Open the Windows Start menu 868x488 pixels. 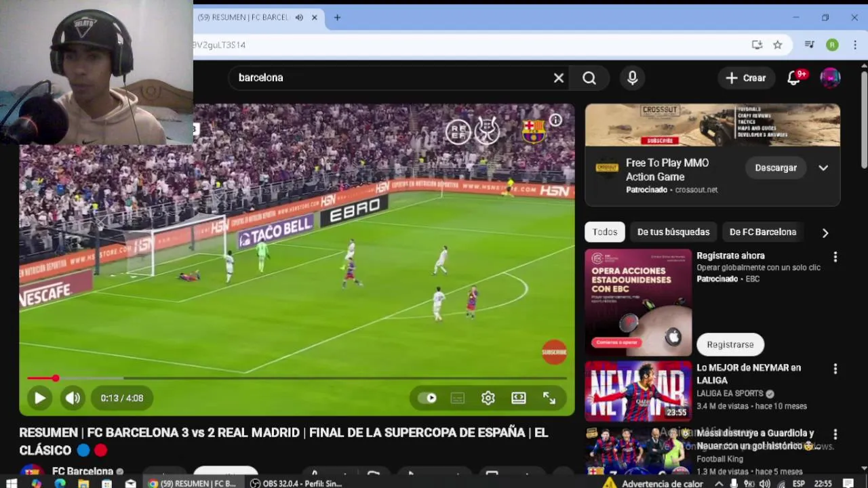click(x=11, y=483)
